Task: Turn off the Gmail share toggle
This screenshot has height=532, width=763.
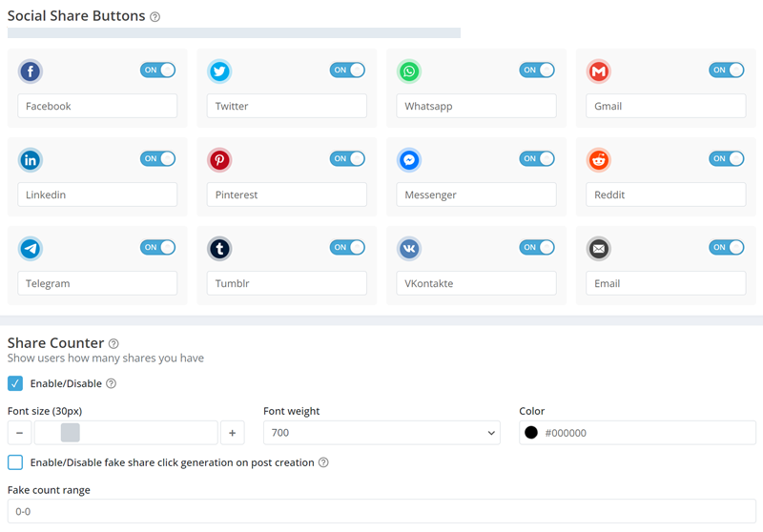Action: [x=726, y=70]
